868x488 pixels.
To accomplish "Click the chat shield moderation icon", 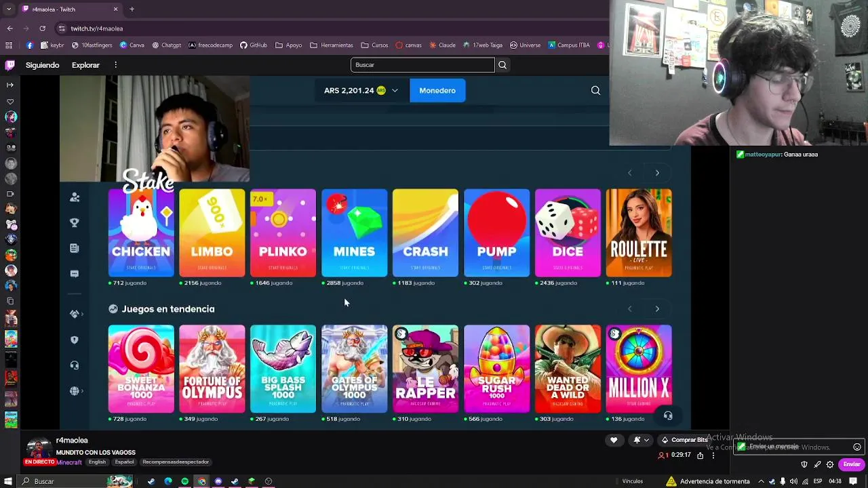I will pyautogui.click(x=804, y=464).
